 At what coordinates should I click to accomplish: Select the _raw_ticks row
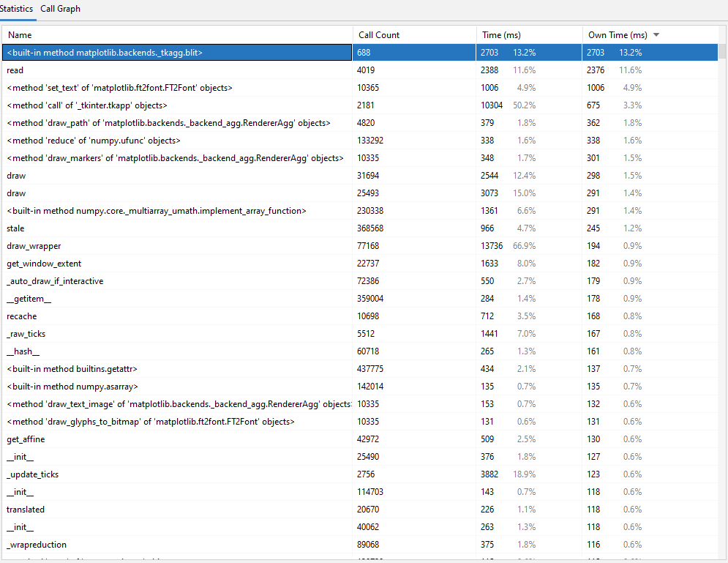[x=360, y=334]
